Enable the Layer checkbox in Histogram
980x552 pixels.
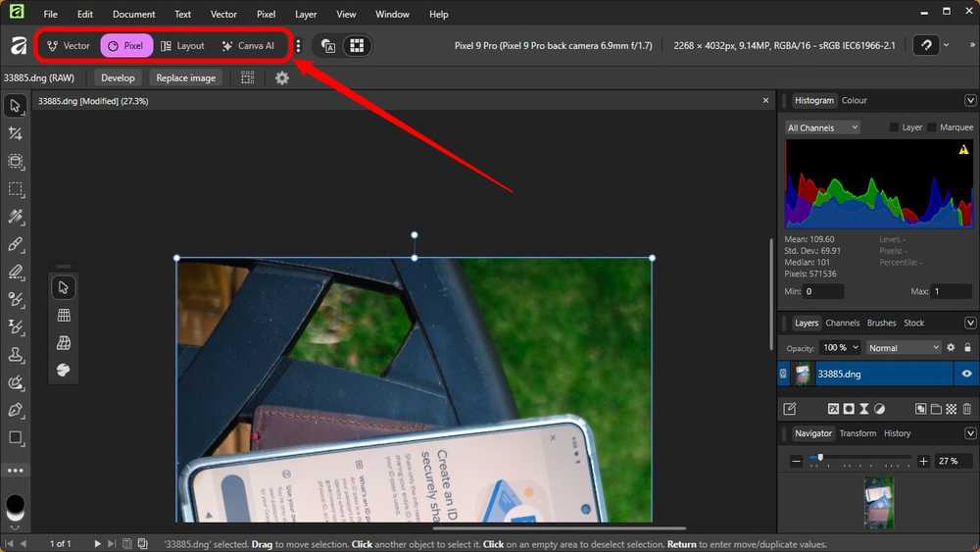click(894, 127)
